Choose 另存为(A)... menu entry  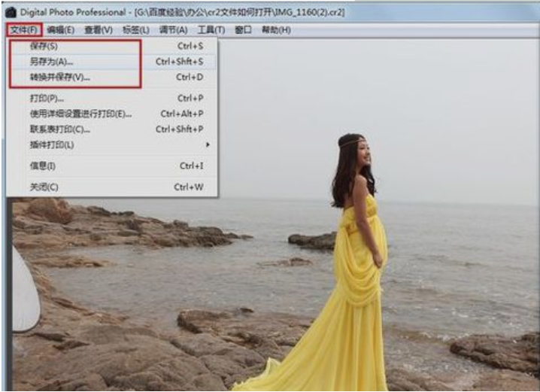click(112, 62)
